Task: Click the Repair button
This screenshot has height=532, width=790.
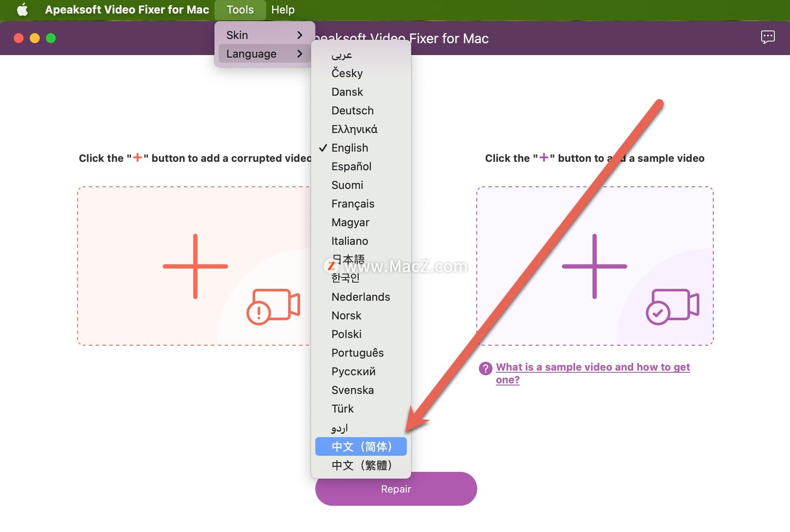Action: click(396, 489)
